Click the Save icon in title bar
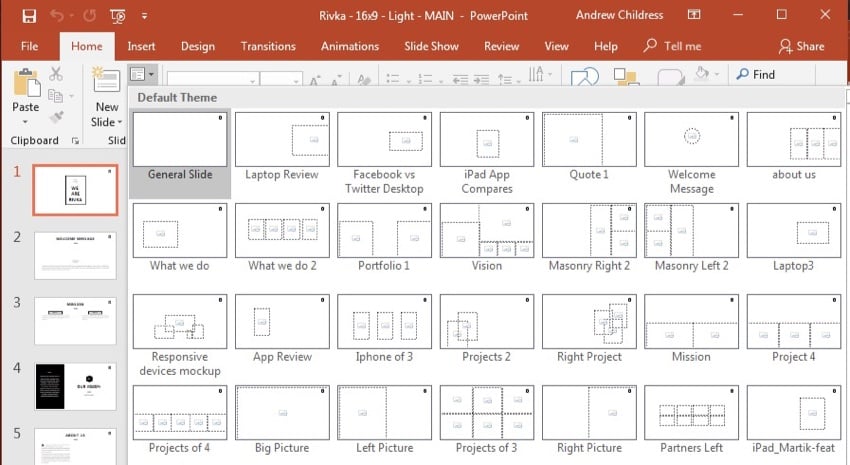Viewport: 850px width, 465px height. point(29,16)
